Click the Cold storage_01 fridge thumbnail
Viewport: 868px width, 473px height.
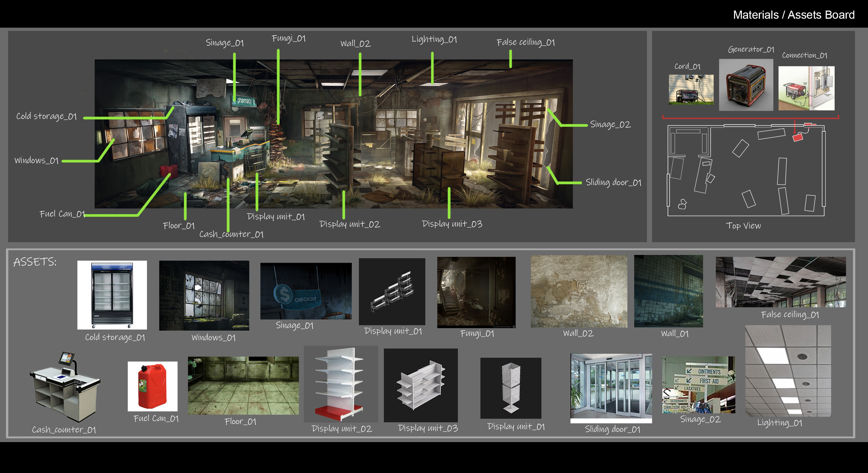pos(112,295)
